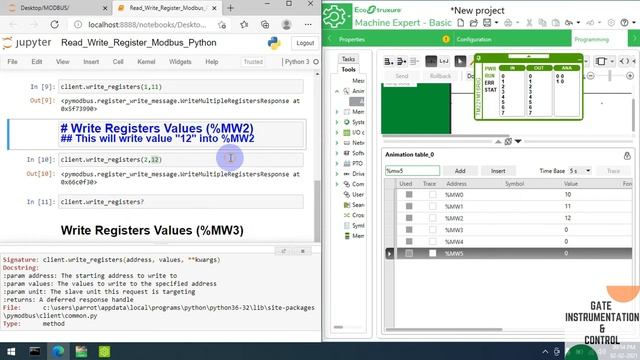Open the Help icon in Machine Expert
This screenshot has height=360, width=640.
coord(624,23)
